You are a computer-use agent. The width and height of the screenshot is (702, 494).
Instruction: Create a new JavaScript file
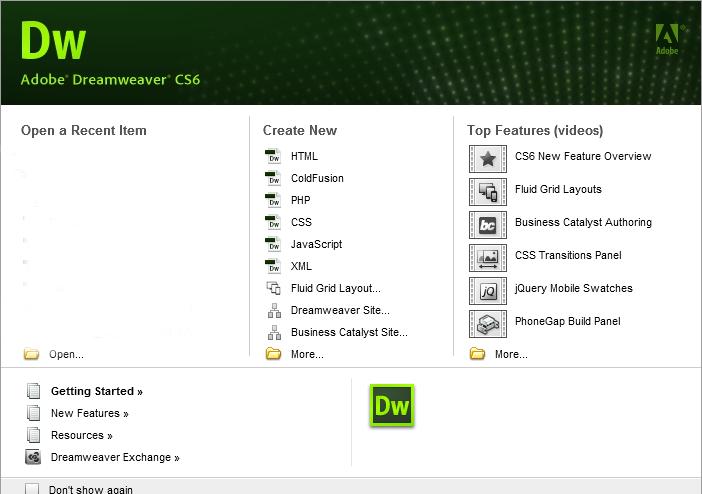coord(317,244)
